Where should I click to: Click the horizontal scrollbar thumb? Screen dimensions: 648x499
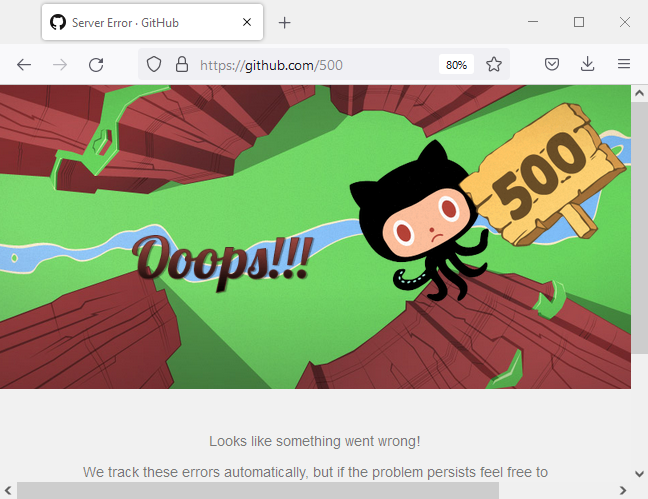[258, 491]
